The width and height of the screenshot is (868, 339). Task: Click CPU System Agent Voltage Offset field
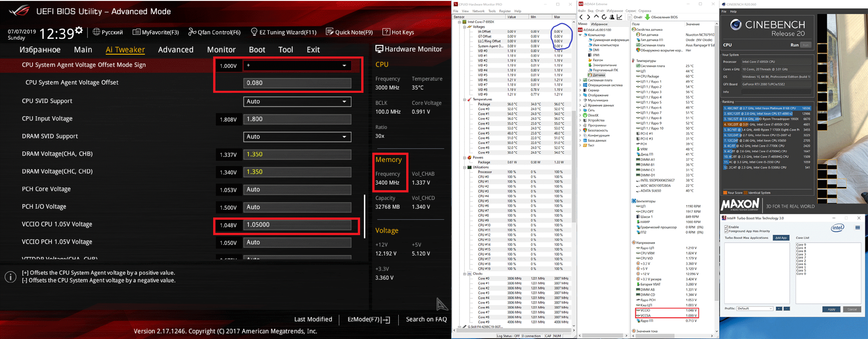pyautogui.click(x=297, y=83)
